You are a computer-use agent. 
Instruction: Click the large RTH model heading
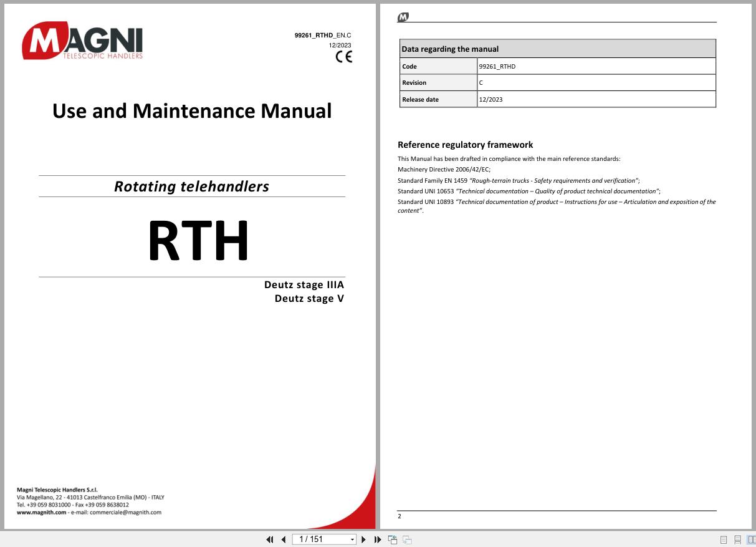pyautogui.click(x=198, y=241)
